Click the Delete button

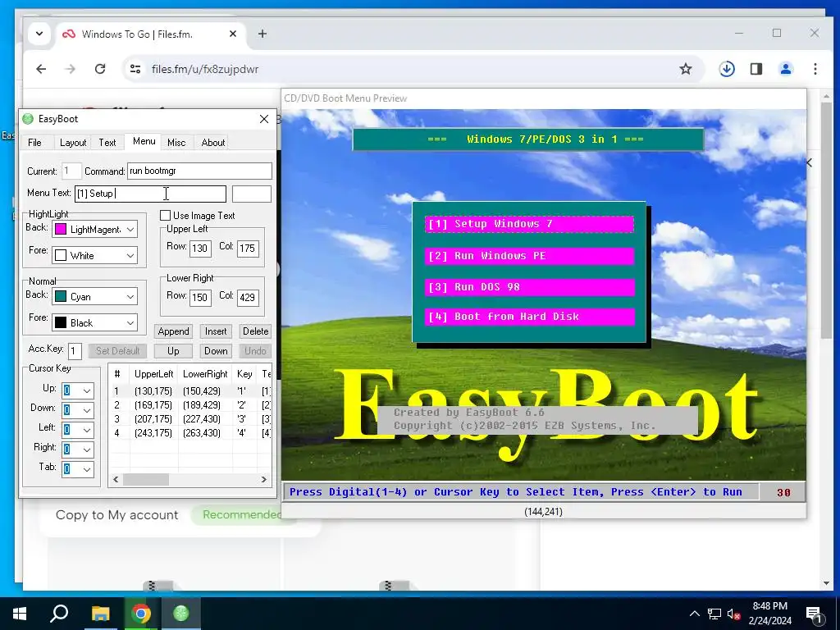256,331
